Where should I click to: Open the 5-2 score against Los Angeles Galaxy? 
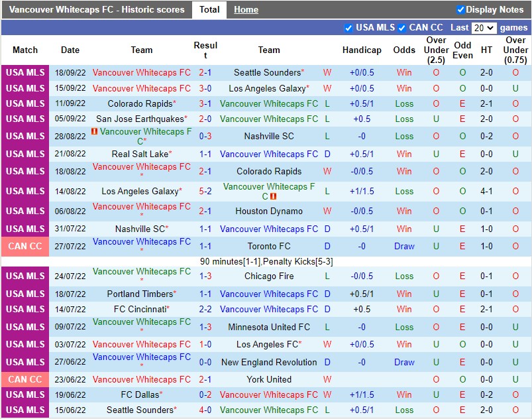(x=205, y=191)
